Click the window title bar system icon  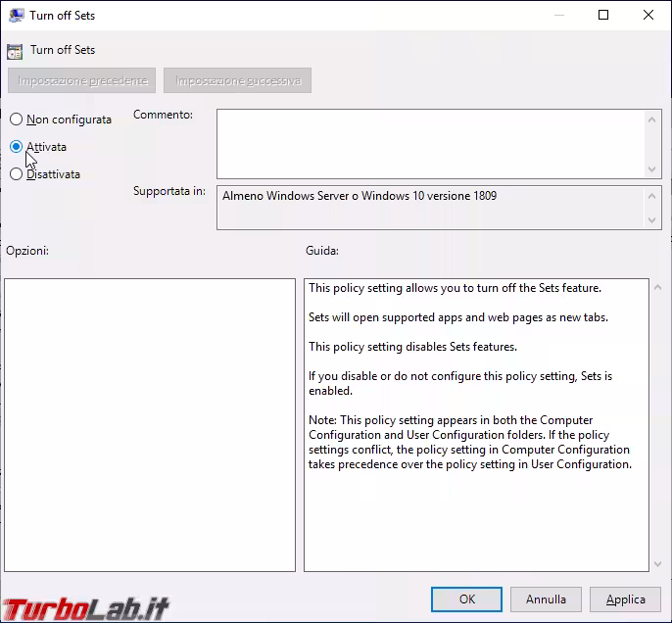16,16
